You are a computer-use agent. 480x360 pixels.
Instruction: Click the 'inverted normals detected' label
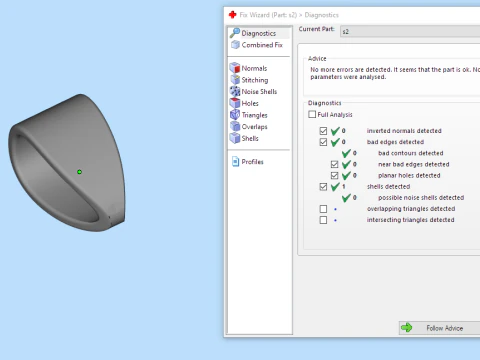coord(404,131)
